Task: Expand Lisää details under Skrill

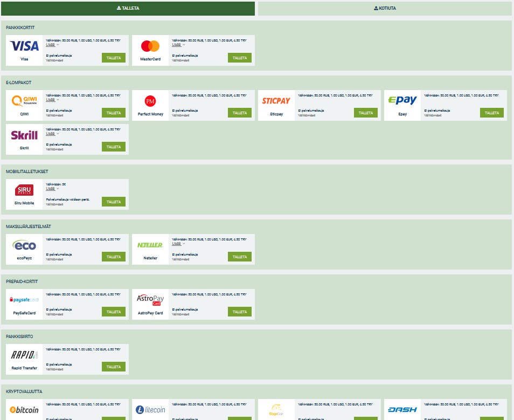Action: pos(52,134)
